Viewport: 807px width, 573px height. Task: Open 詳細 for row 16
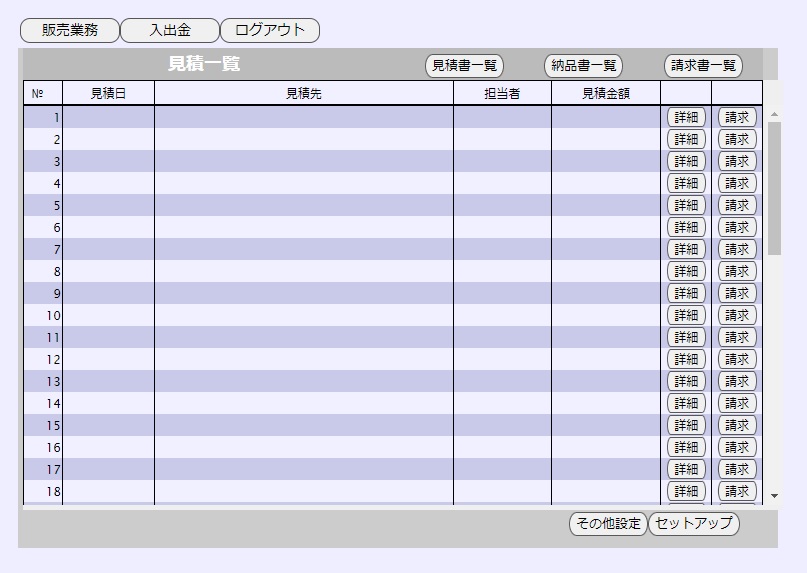(x=686, y=447)
